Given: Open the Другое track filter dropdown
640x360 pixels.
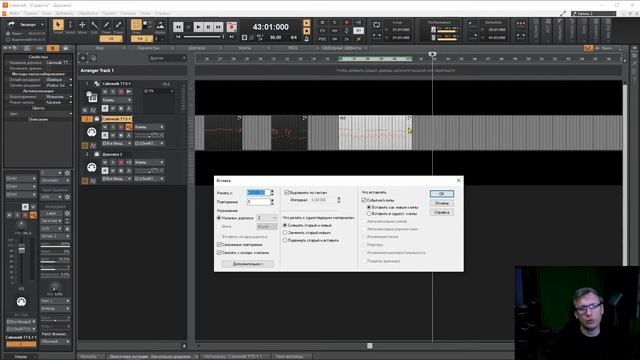Looking at the screenshot, I should pos(167,58).
